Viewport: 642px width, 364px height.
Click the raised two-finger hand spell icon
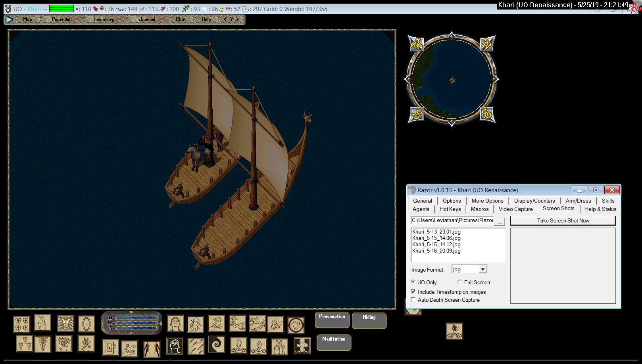(x=42, y=323)
